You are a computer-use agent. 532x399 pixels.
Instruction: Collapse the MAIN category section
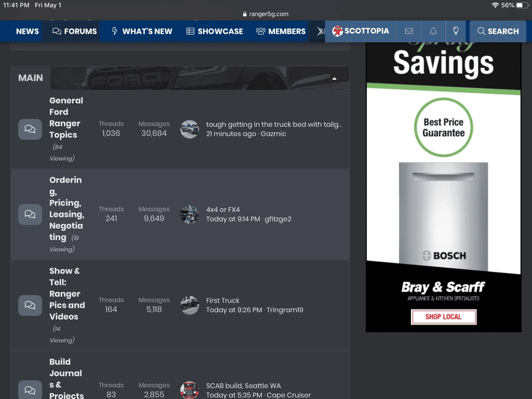334,79
